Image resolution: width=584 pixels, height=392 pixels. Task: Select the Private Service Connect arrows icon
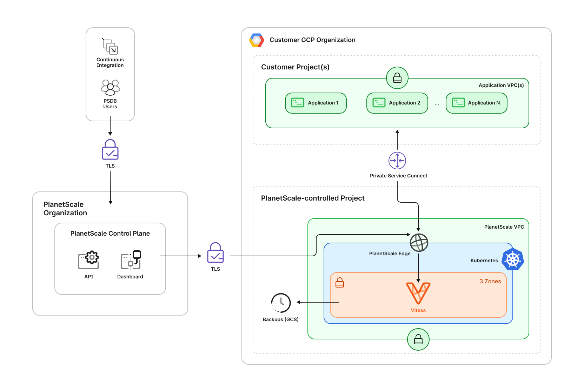click(397, 160)
